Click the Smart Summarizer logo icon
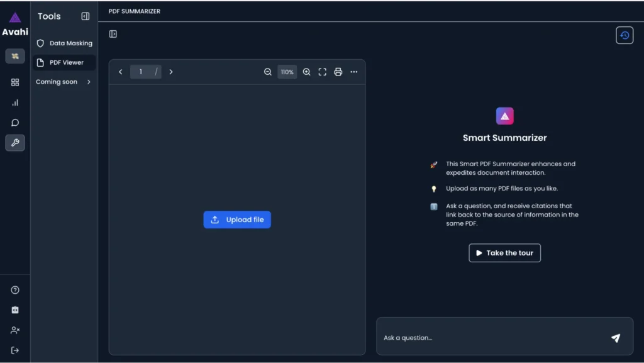Screen dimensions: 644x363 505,116
